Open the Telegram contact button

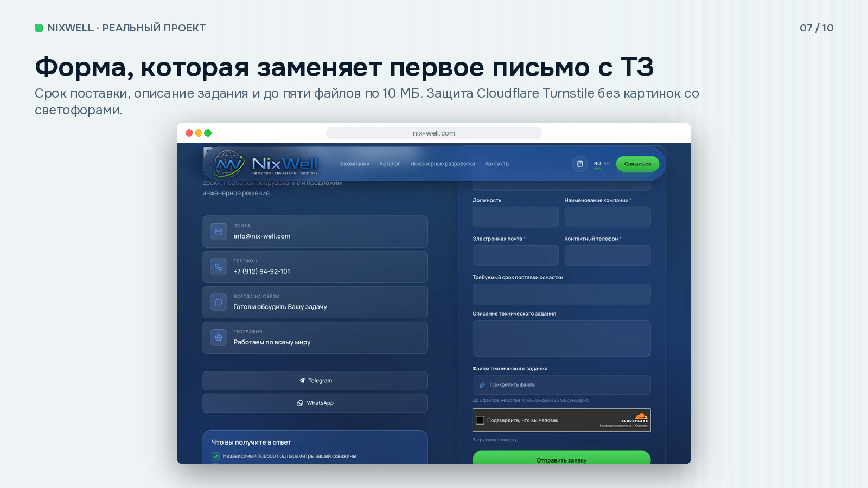click(x=315, y=381)
